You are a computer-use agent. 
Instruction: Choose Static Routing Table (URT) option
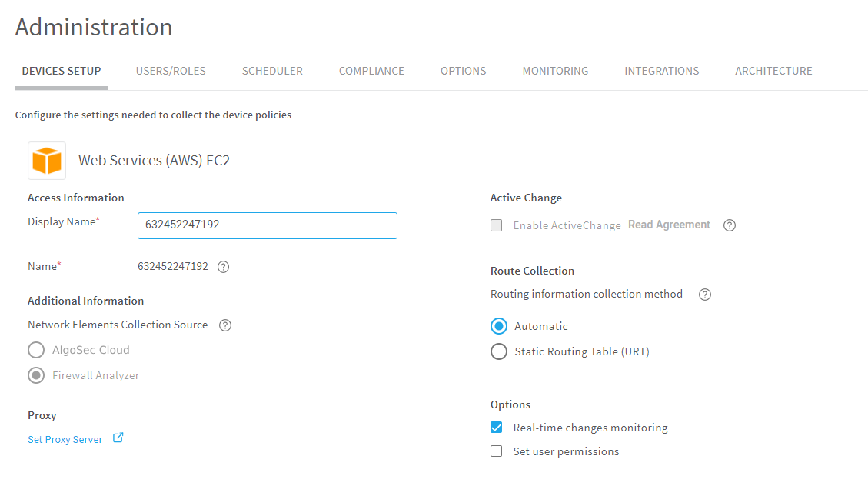499,351
